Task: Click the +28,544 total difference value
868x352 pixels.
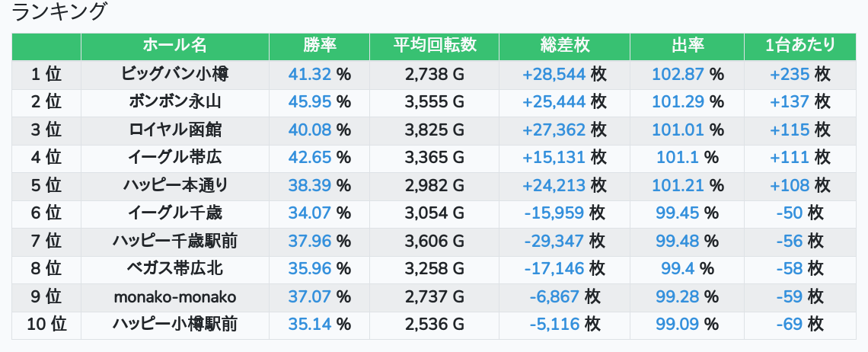Action: point(554,74)
